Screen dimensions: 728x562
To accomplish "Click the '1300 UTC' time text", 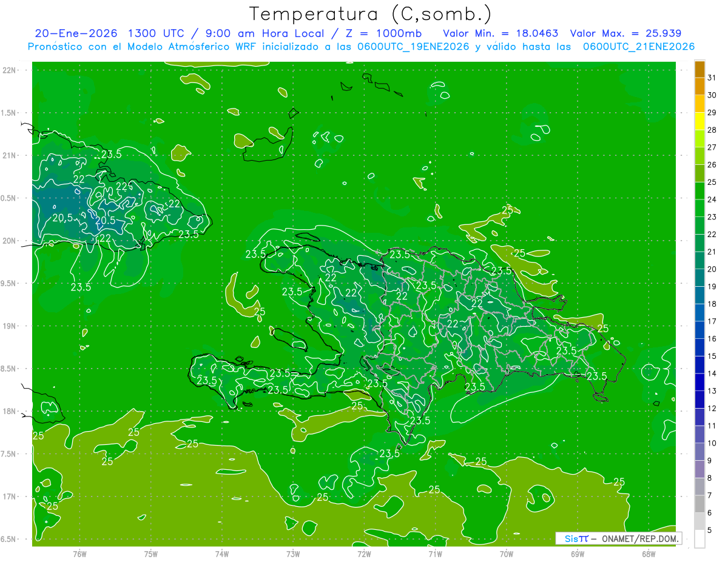I will point(157,34).
